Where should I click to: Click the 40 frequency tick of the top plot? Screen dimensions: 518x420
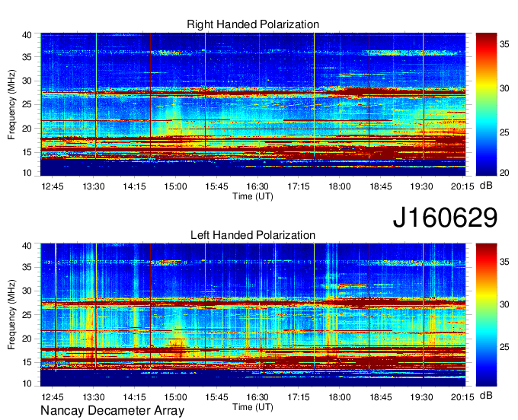click(x=27, y=35)
